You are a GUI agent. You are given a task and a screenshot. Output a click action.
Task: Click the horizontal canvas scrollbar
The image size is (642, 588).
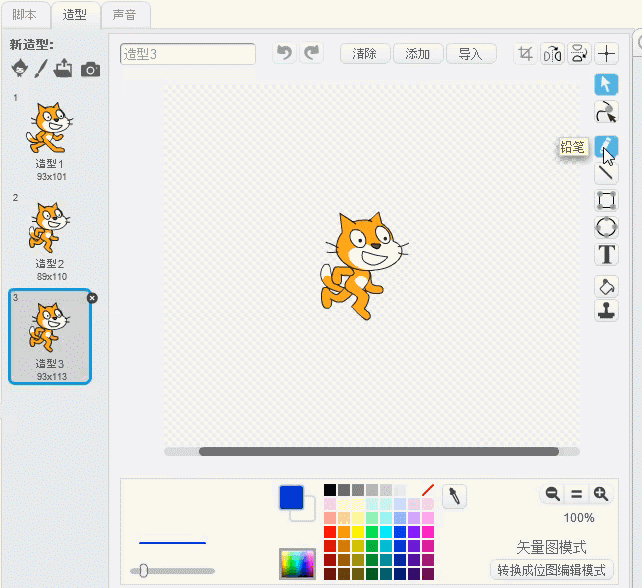(379, 451)
